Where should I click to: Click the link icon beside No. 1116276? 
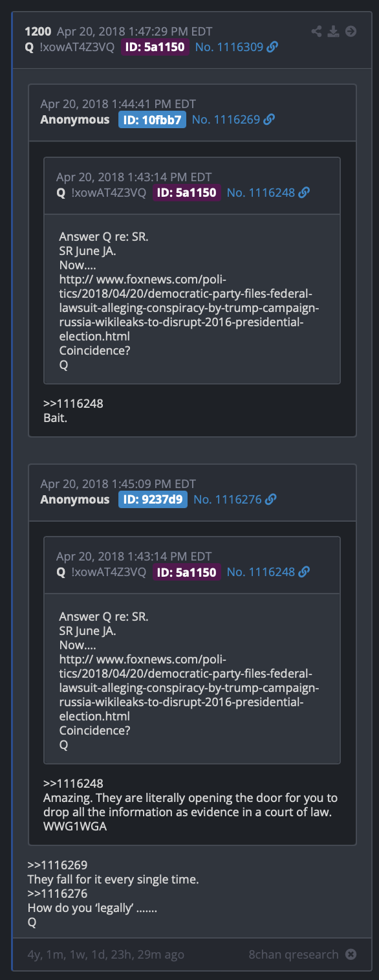271,500
